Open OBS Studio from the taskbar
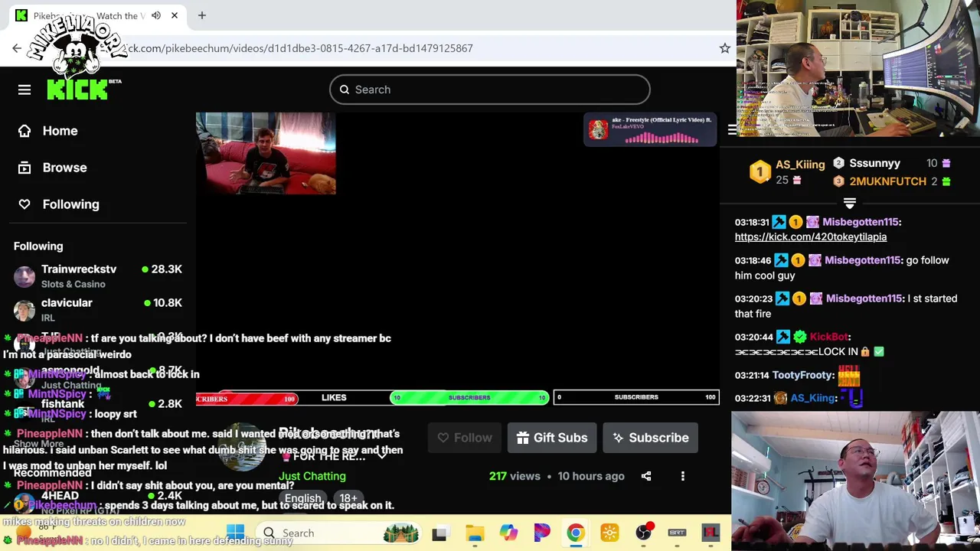 643,533
